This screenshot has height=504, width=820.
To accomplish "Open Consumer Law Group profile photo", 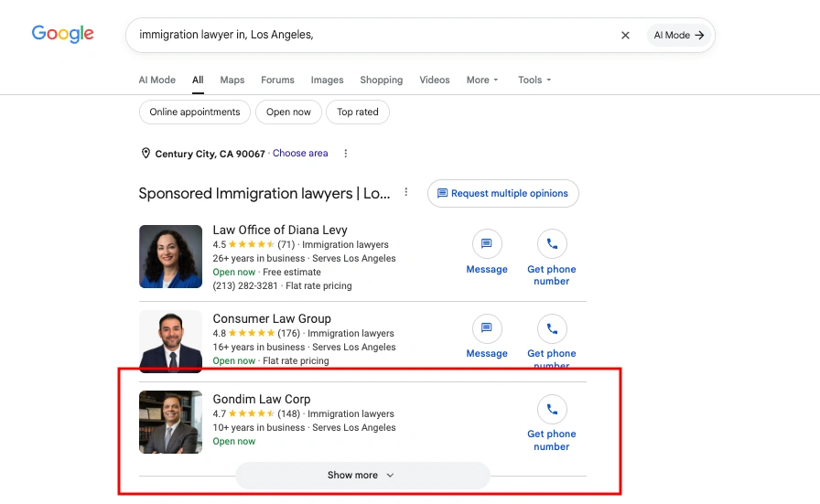I will (x=170, y=341).
